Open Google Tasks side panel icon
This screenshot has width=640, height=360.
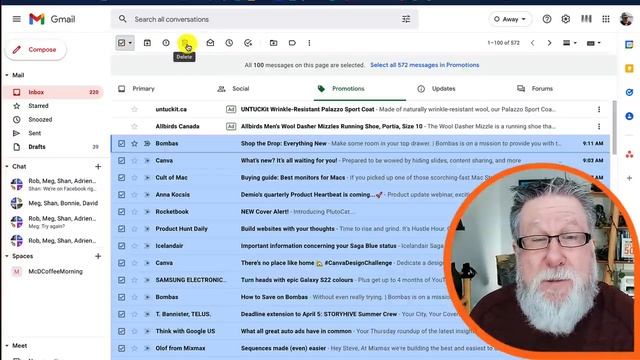tap(629, 93)
